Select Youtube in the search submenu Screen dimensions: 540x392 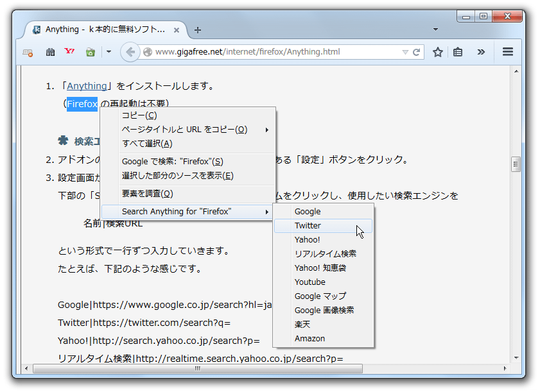click(x=323, y=282)
